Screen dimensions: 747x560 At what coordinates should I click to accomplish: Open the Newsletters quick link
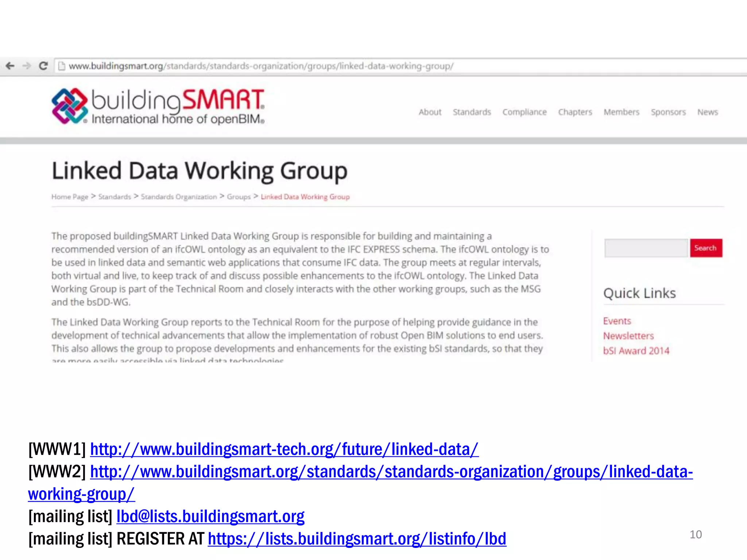click(x=628, y=336)
